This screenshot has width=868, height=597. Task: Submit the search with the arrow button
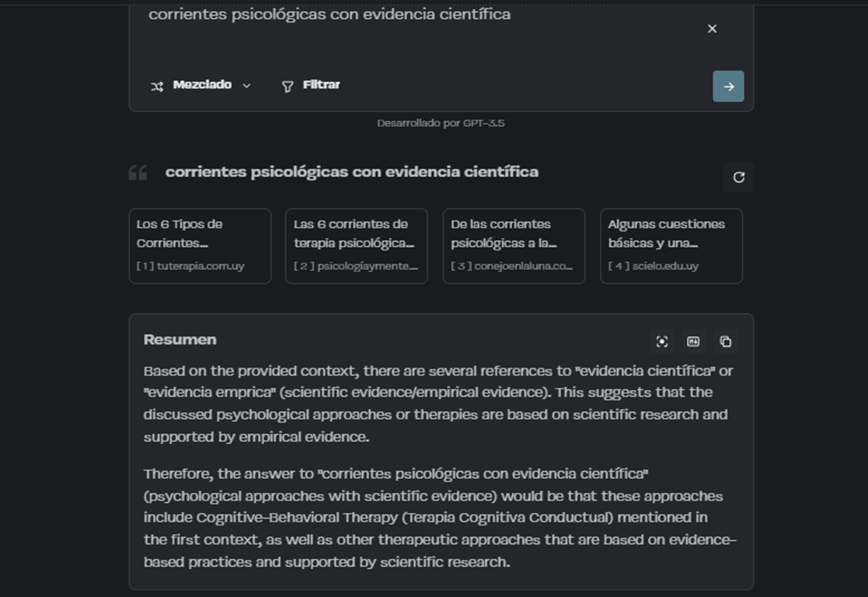[x=728, y=86]
